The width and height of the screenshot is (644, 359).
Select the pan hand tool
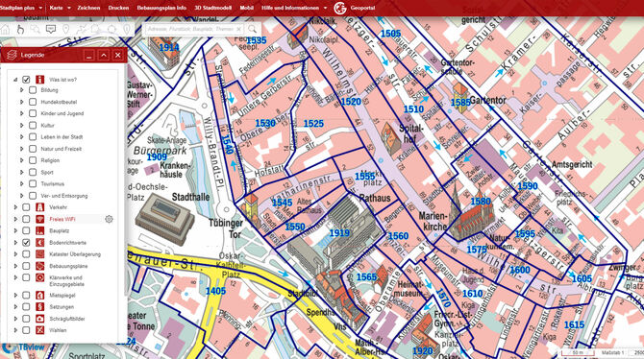point(20,29)
